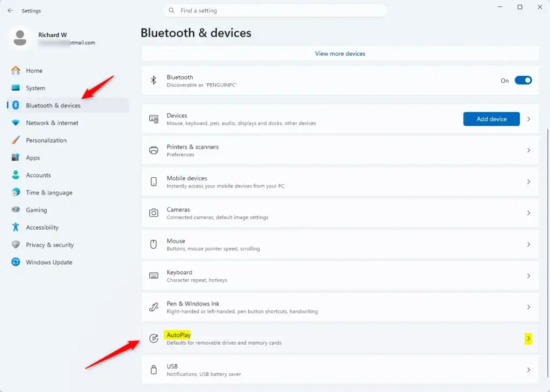
Task: Click the Pen & Windows Ink pen icon
Action: 154,307
